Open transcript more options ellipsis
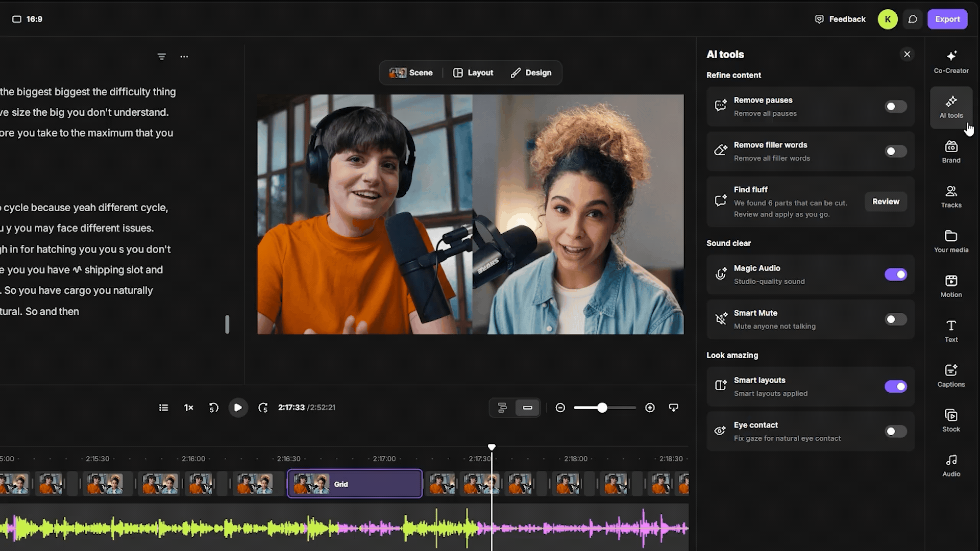 pyautogui.click(x=184, y=57)
